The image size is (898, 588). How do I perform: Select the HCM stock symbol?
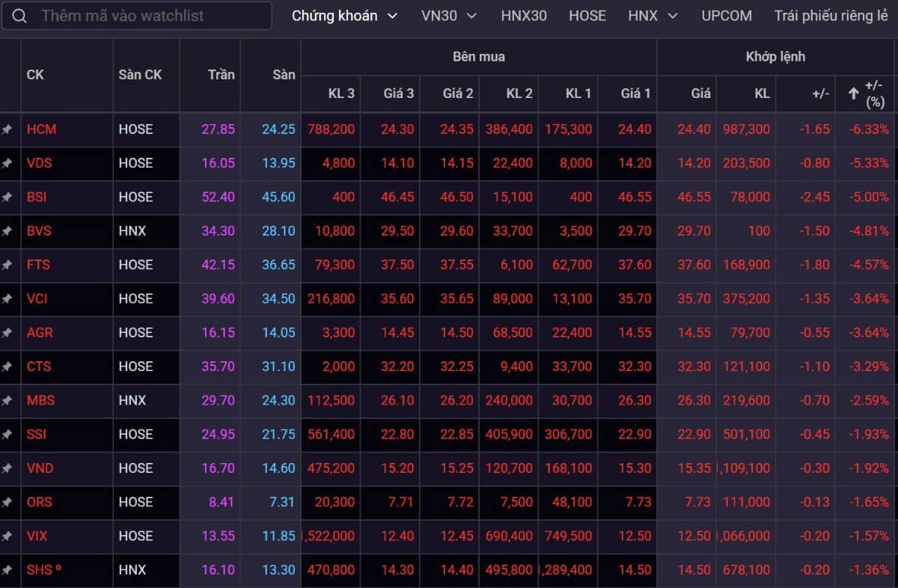[x=41, y=129]
